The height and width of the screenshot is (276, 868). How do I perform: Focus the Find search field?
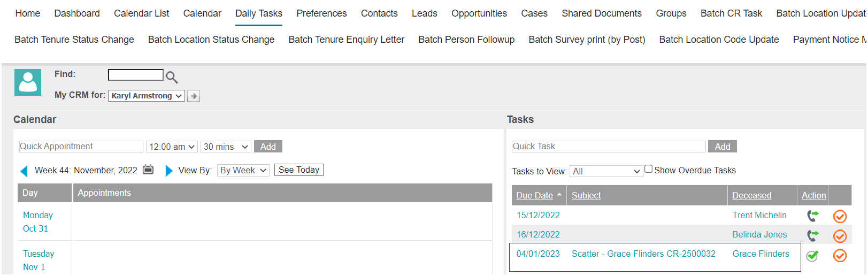(x=136, y=75)
